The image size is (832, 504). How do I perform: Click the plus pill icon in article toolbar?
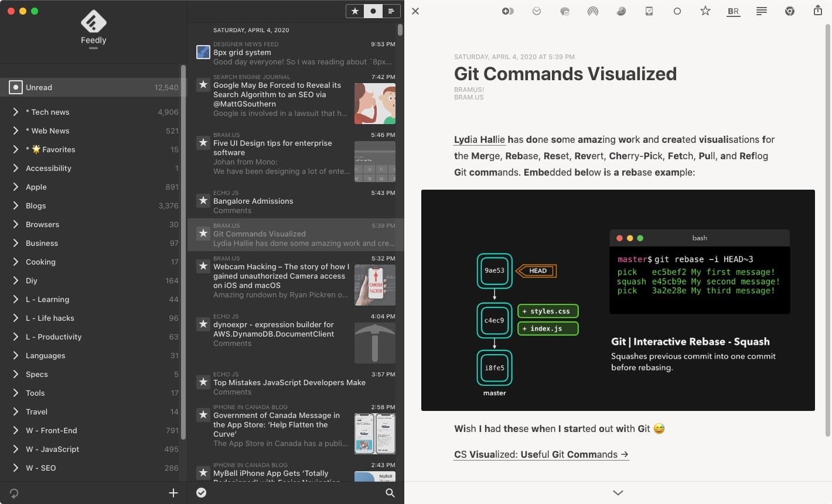(x=508, y=11)
